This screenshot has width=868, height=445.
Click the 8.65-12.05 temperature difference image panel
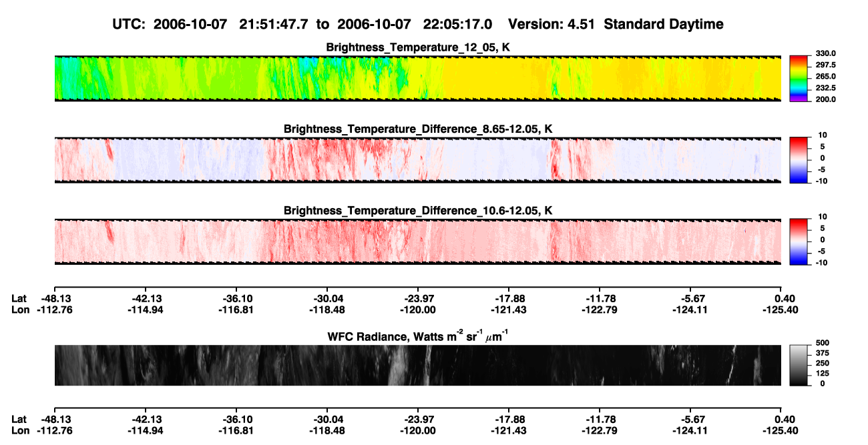[417, 159]
